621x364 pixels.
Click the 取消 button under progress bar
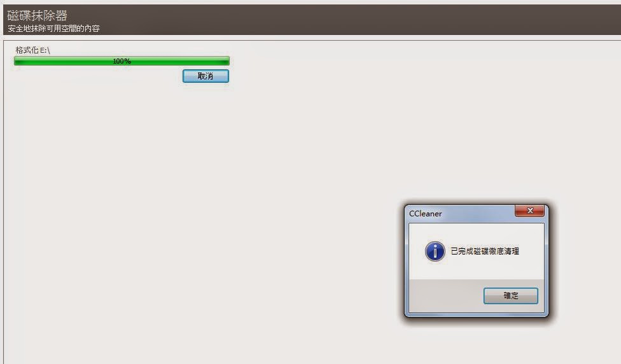pos(206,76)
